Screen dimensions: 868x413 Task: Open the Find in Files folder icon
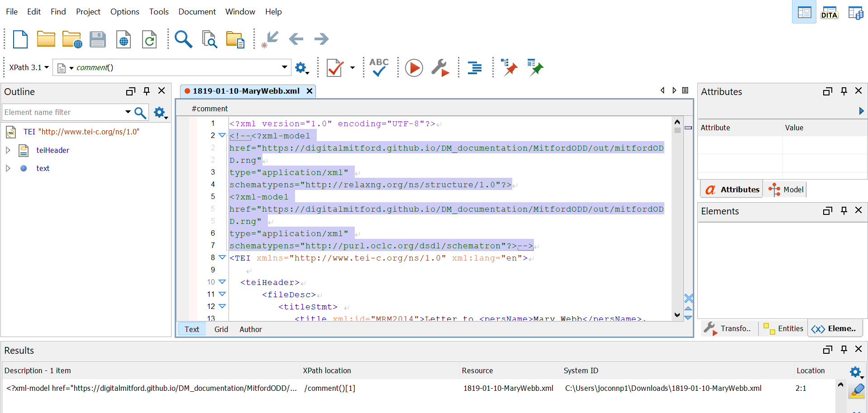pyautogui.click(x=235, y=39)
